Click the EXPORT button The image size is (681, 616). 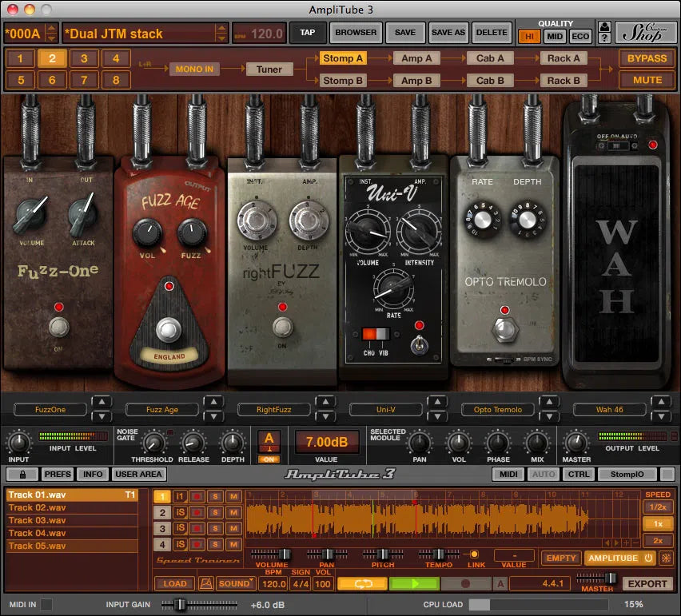point(648,584)
